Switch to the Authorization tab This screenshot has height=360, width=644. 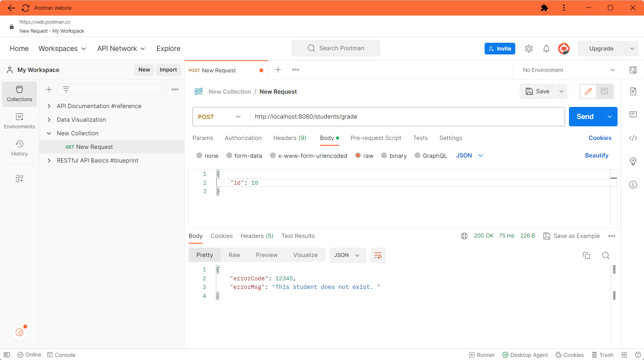pyautogui.click(x=243, y=138)
